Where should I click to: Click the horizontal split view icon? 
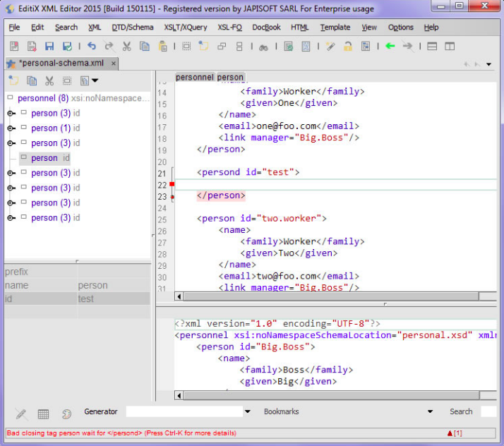tap(431, 47)
